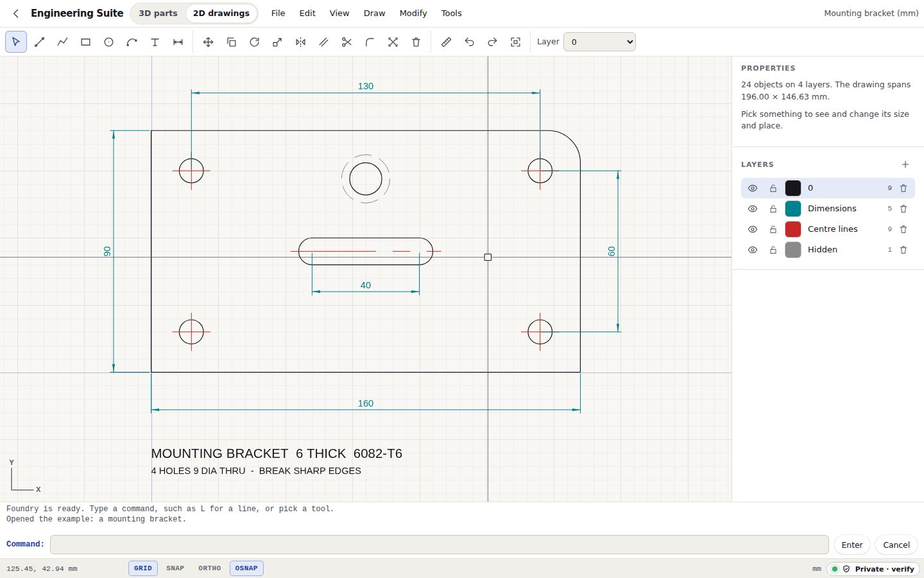
Task: Delete the Dimensions layer
Action: [903, 209]
